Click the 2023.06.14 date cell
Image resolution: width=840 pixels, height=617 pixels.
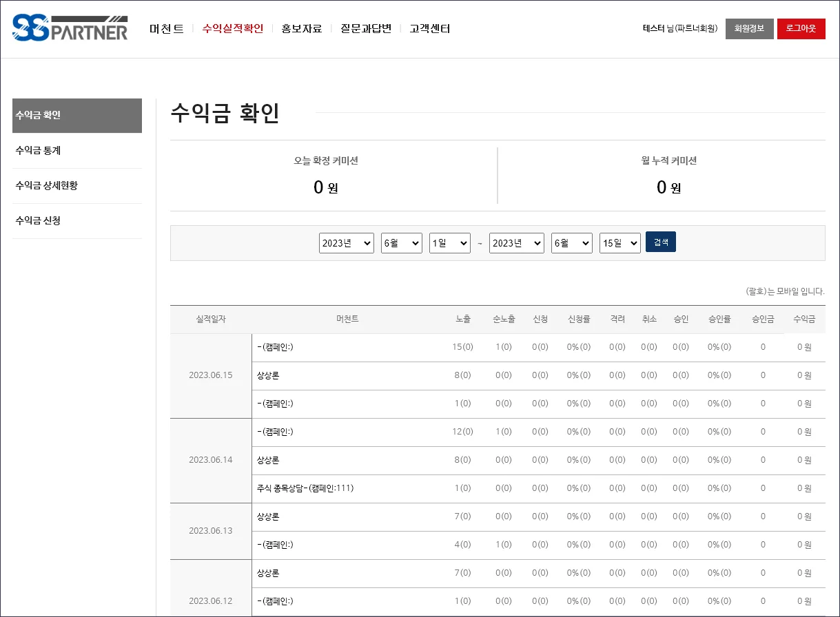click(x=211, y=460)
